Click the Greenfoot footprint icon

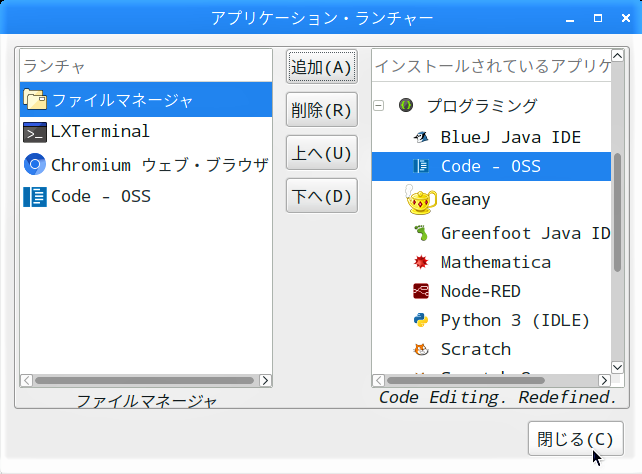421,233
